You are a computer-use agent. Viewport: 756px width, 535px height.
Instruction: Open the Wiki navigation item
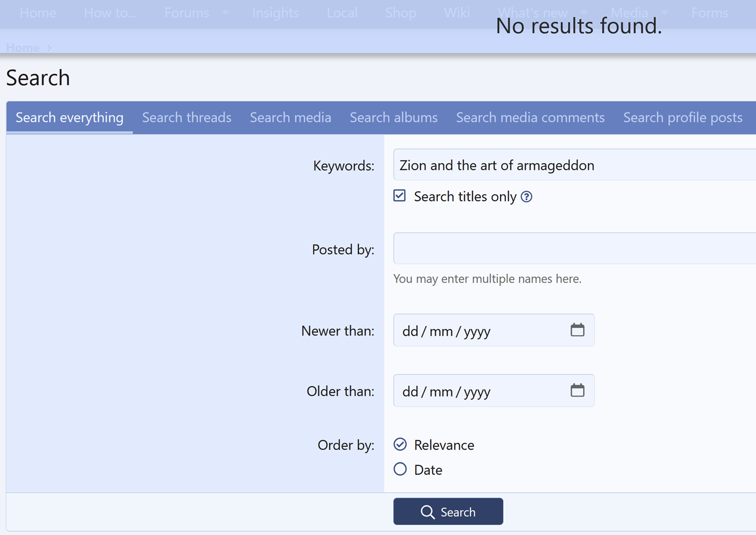[457, 13]
